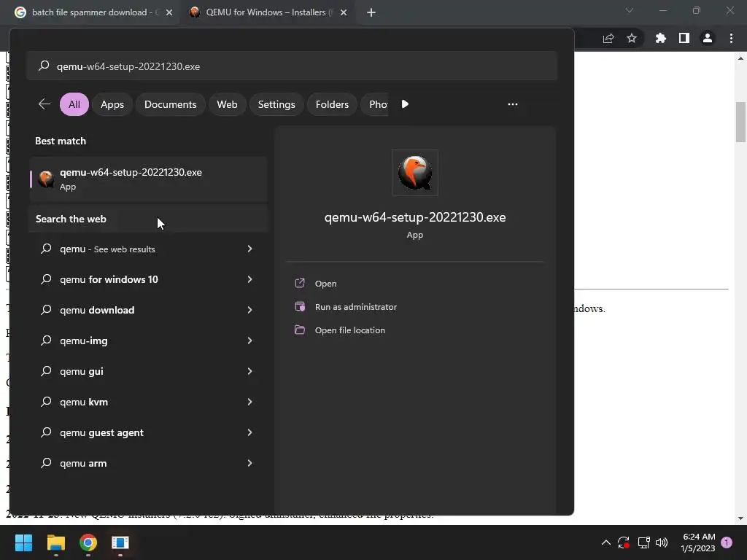Click the network tray icon
The image size is (747, 560).
click(643, 542)
